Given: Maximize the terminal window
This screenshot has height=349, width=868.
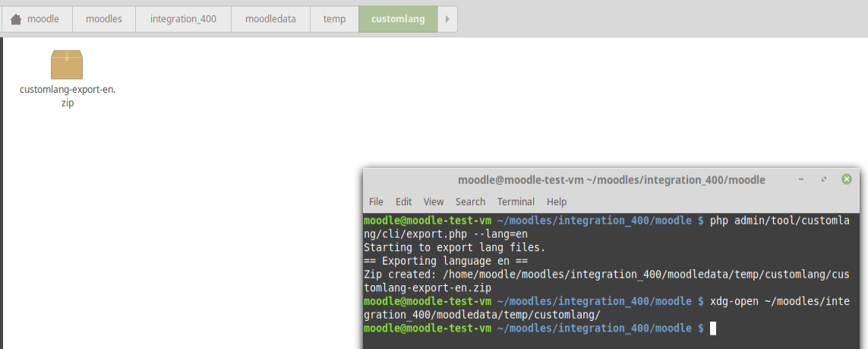Looking at the screenshot, I should click(x=824, y=179).
